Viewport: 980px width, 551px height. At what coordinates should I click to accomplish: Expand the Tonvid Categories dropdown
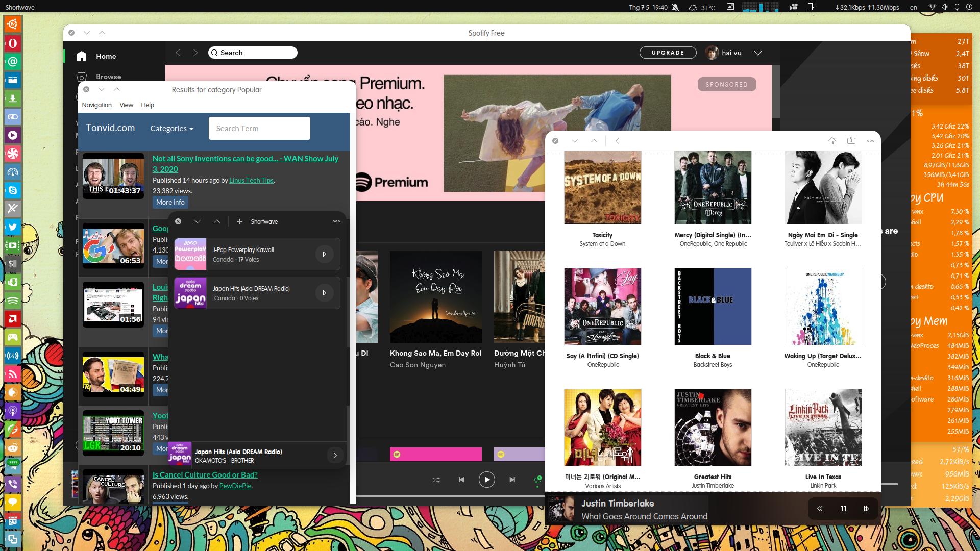click(x=171, y=129)
